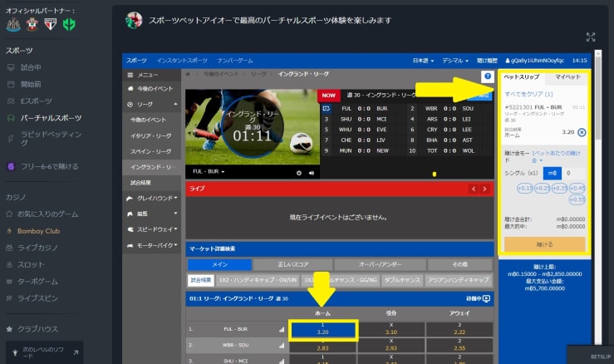Click the orange 賭ける place bet button
614x364 pixels.
pyautogui.click(x=545, y=244)
